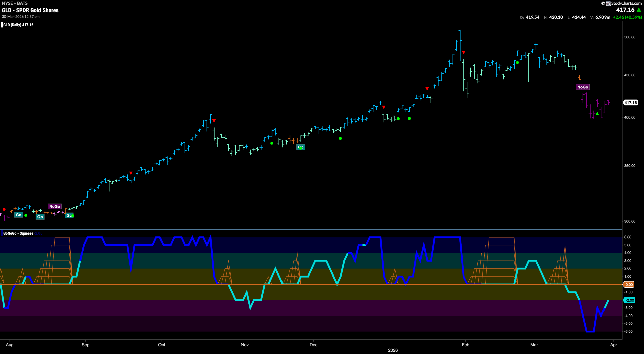Click the StockCharts.com logo
This screenshot has height=354, width=644.
[x=621, y=3]
